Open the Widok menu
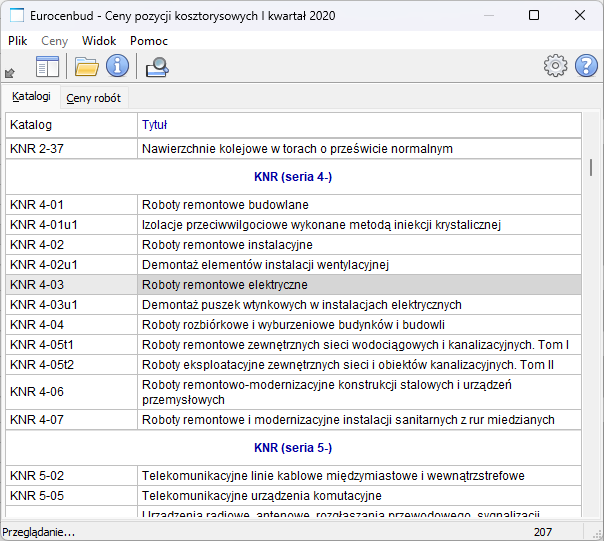 99,41
